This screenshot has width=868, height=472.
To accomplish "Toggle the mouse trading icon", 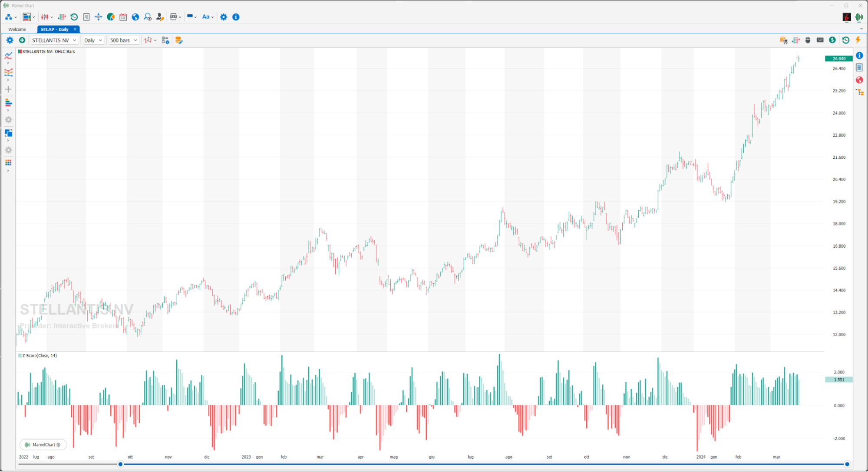I will point(808,40).
